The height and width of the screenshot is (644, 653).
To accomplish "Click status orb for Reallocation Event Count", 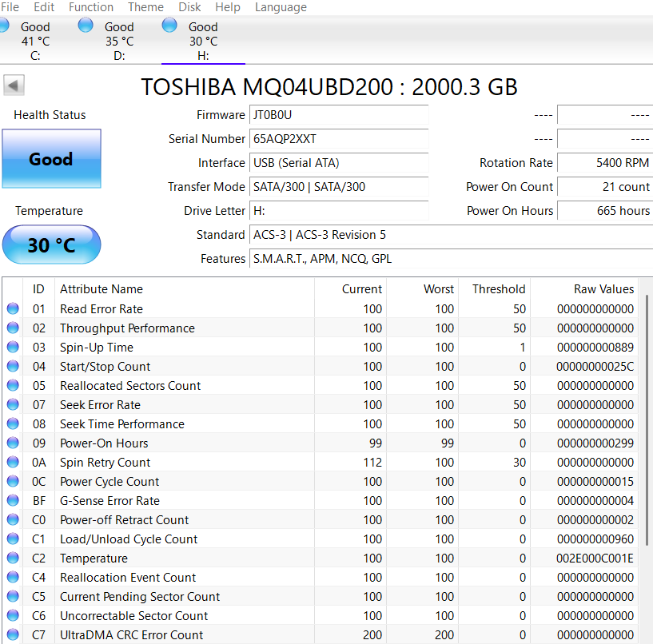I will 13,577.
